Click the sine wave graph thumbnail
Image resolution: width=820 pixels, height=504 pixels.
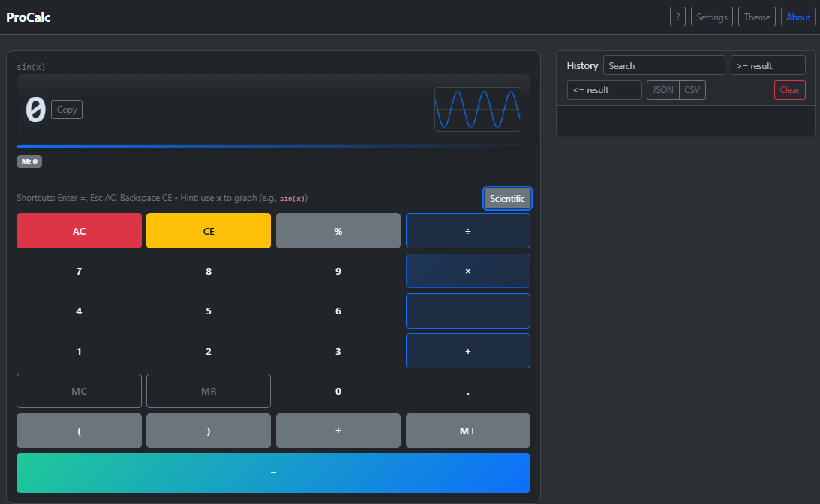click(478, 109)
